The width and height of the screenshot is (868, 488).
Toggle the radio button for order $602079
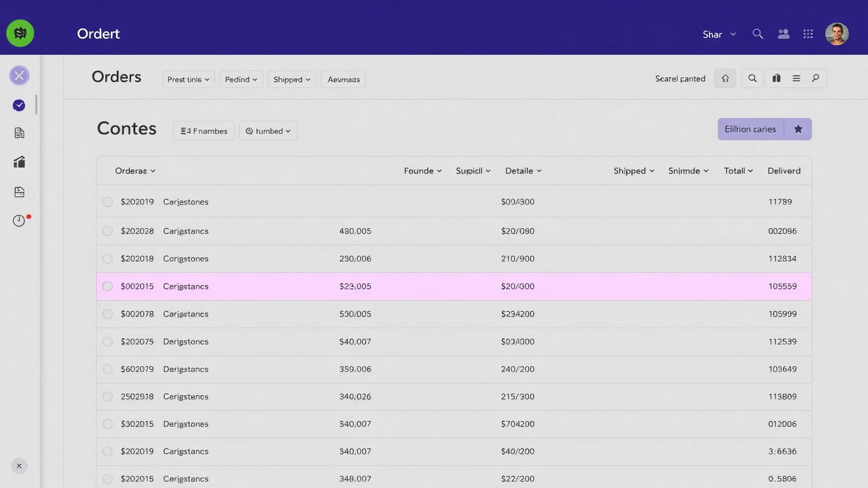[107, 369]
